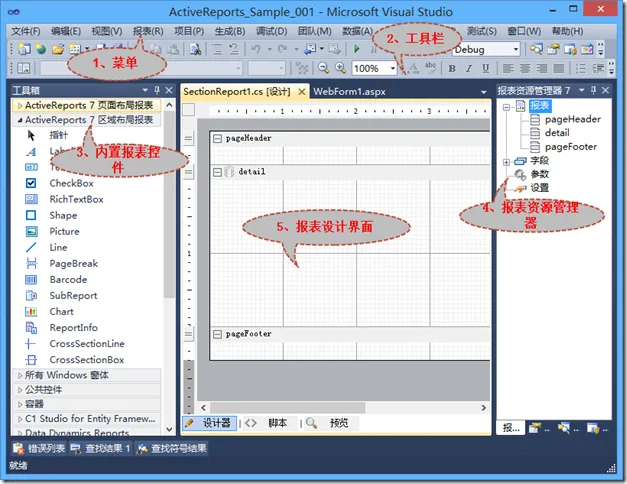Open the Debug configuration dropdown
This screenshot has width=627, height=484.
[516, 49]
